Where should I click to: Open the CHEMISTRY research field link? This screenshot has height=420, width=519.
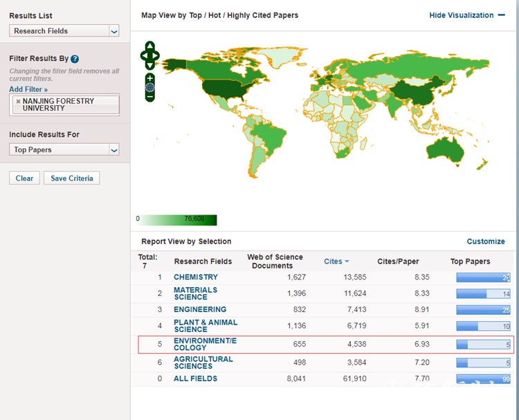click(195, 277)
